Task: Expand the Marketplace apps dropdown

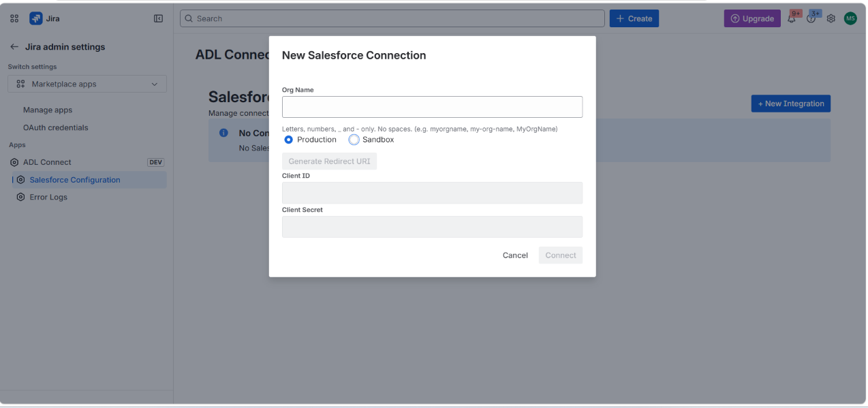Action: point(87,84)
